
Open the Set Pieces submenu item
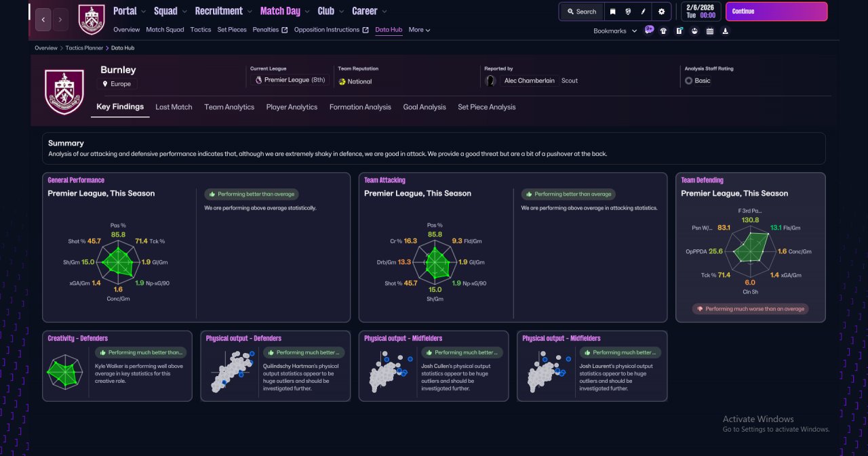[x=232, y=30]
